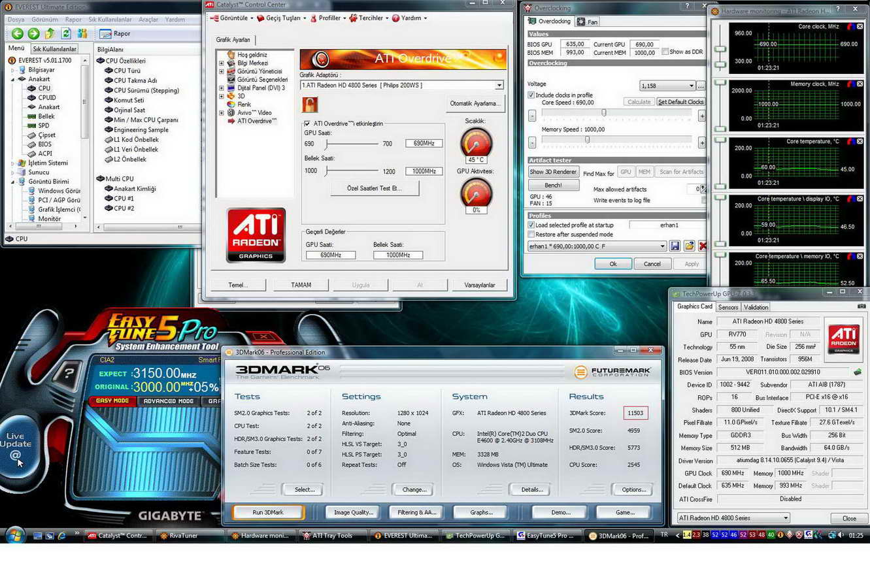Click Set Default Clocks button
Image resolution: width=870 pixels, height=588 pixels.
680,102
